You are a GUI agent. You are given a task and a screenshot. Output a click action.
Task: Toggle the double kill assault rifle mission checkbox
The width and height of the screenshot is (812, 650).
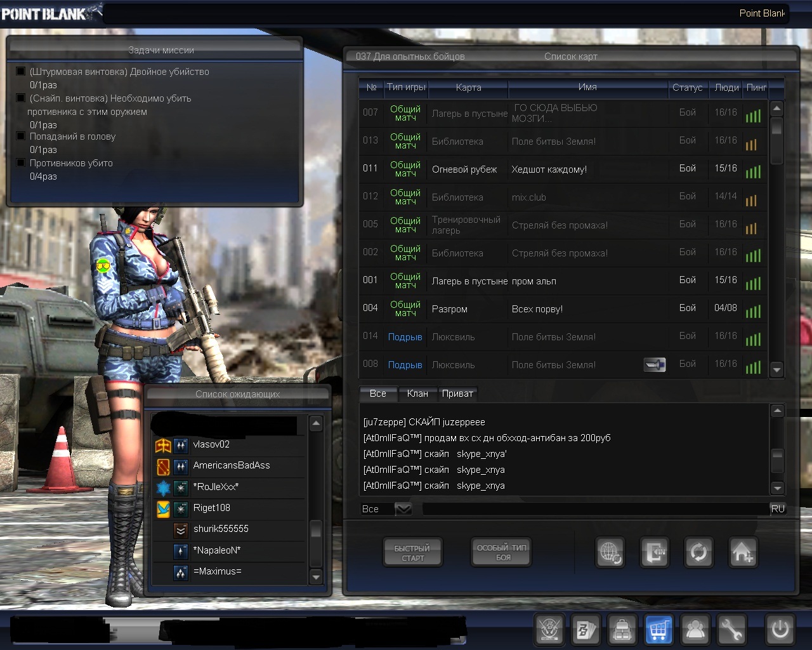pyautogui.click(x=21, y=72)
